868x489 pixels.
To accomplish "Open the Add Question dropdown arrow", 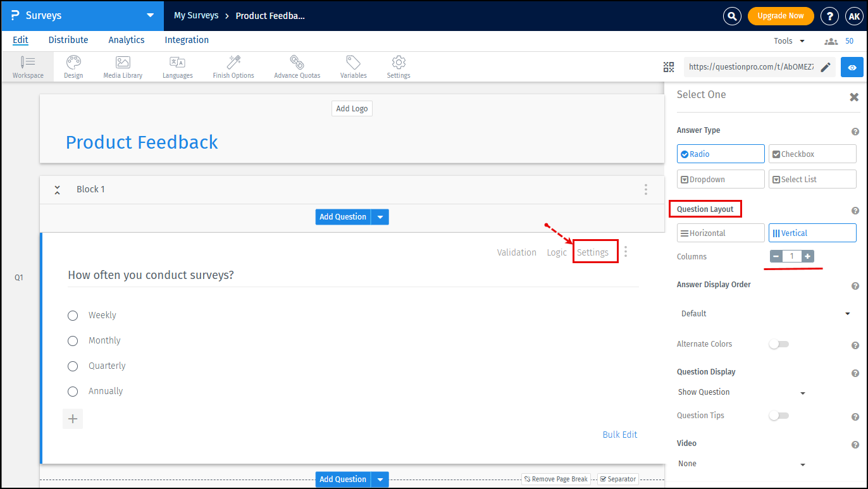I will [380, 216].
